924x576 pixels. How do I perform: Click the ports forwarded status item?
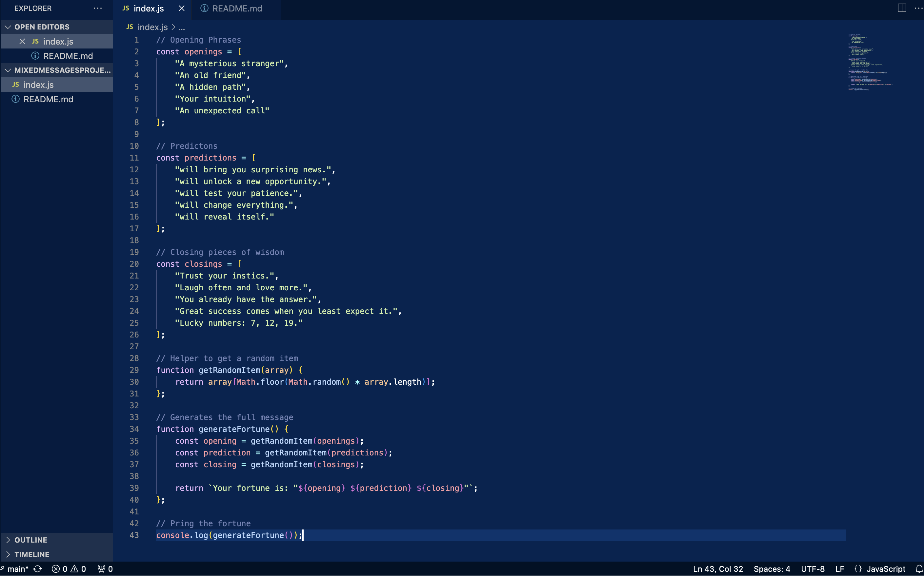coord(105,569)
